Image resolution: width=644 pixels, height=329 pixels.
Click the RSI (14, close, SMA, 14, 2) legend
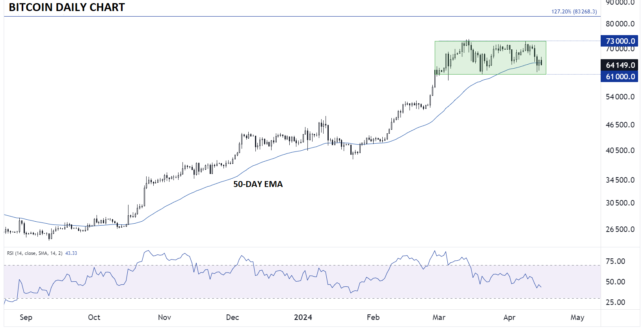(35, 253)
